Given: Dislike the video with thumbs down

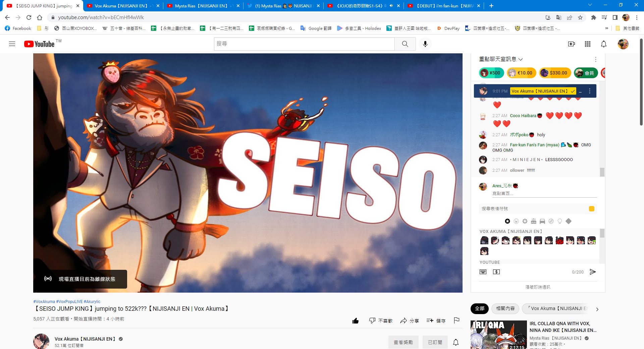Looking at the screenshot, I should click(x=381, y=321).
